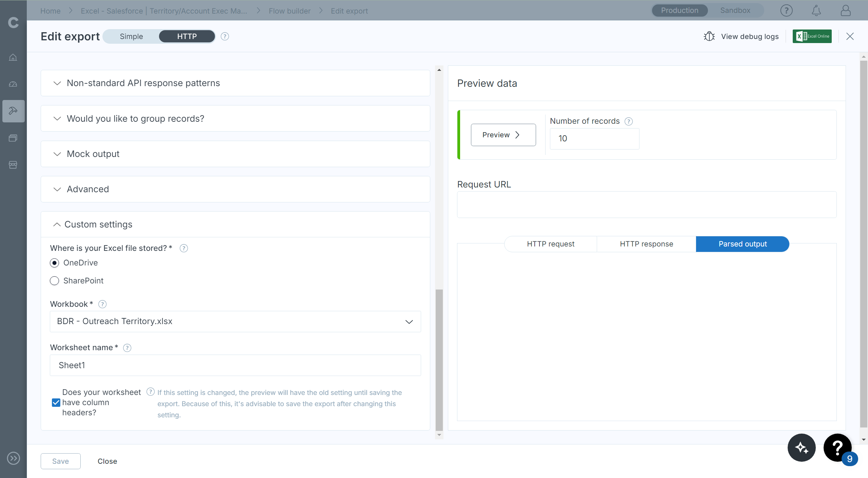The height and width of the screenshot is (478, 868).
Task: Select the SharePoint radio option
Action: click(x=54, y=281)
